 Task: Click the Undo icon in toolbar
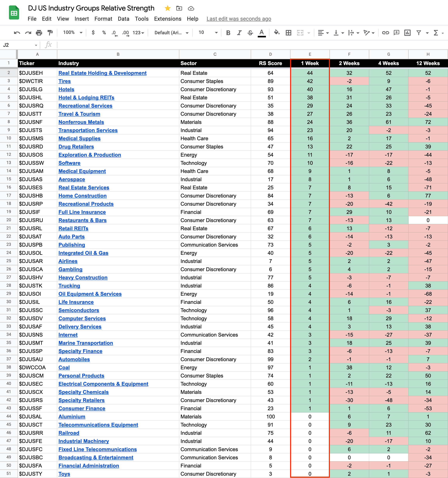pyautogui.click(x=17, y=33)
